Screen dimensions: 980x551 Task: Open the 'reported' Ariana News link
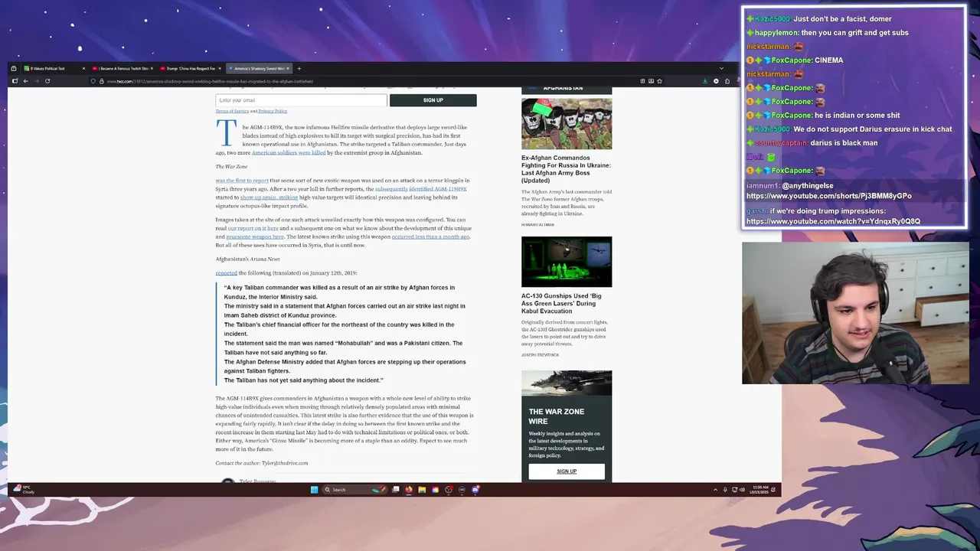coord(226,272)
